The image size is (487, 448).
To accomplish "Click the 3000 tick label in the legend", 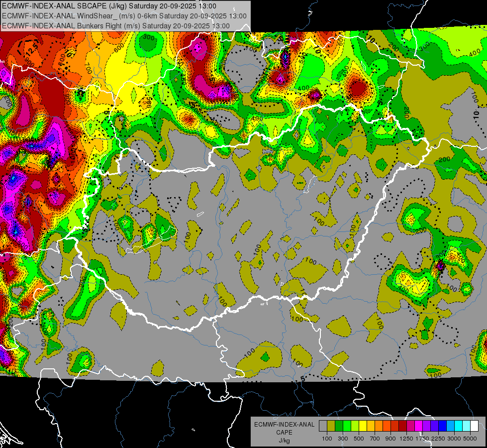I will (x=454, y=439).
